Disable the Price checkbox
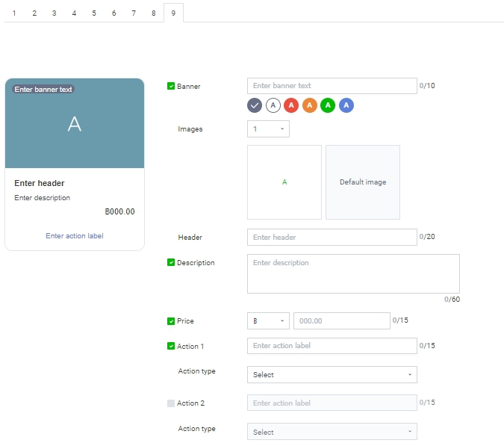 coord(171,321)
